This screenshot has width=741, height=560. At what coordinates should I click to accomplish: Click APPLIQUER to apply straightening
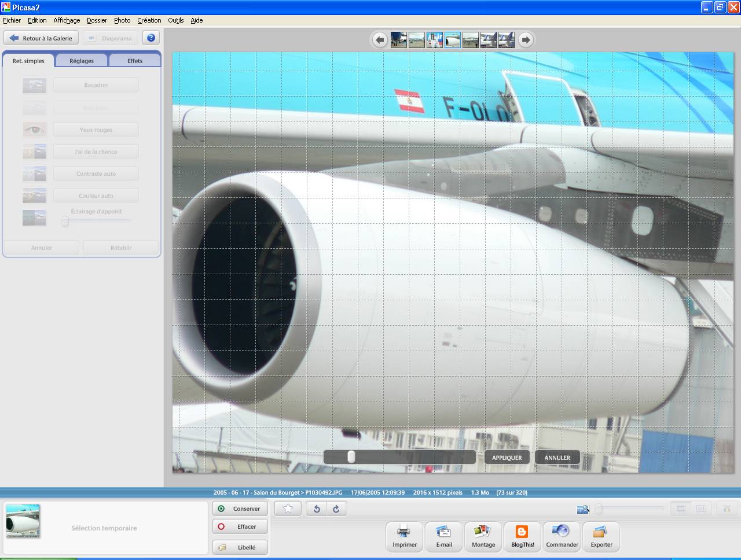[x=507, y=458]
